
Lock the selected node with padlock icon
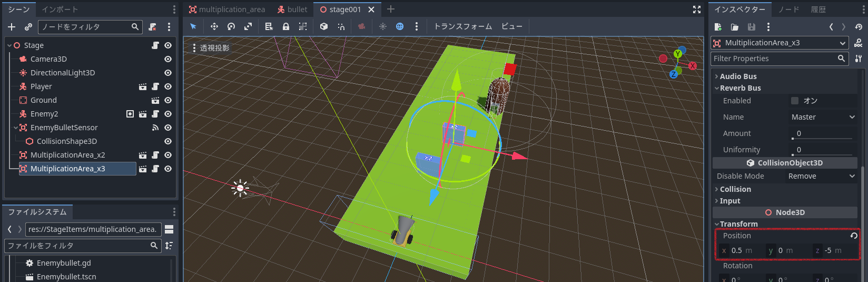point(286,26)
